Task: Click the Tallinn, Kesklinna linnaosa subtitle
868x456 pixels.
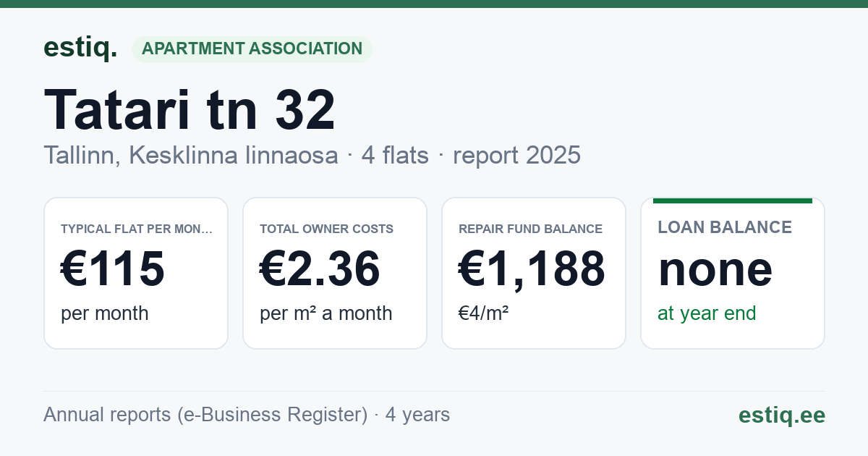Action: (191, 155)
